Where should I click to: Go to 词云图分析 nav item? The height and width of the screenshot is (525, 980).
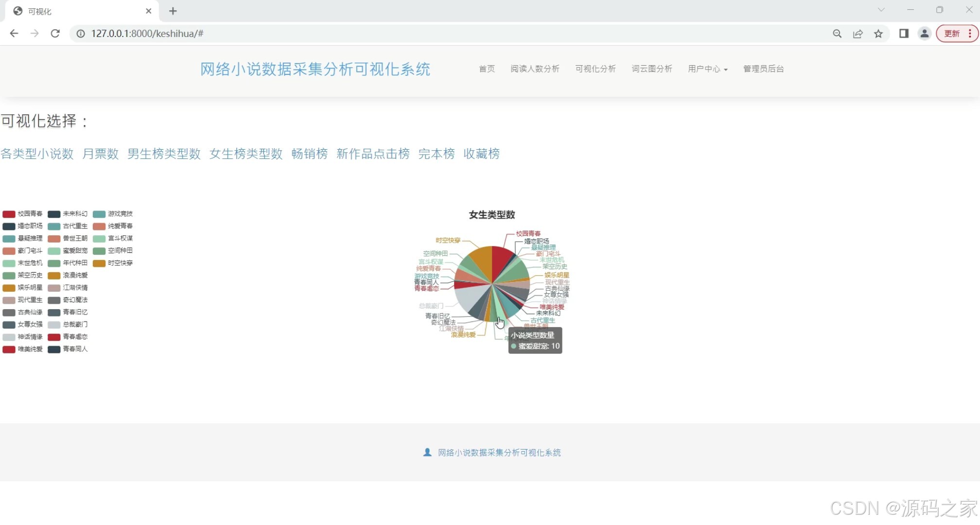[651, 69]
